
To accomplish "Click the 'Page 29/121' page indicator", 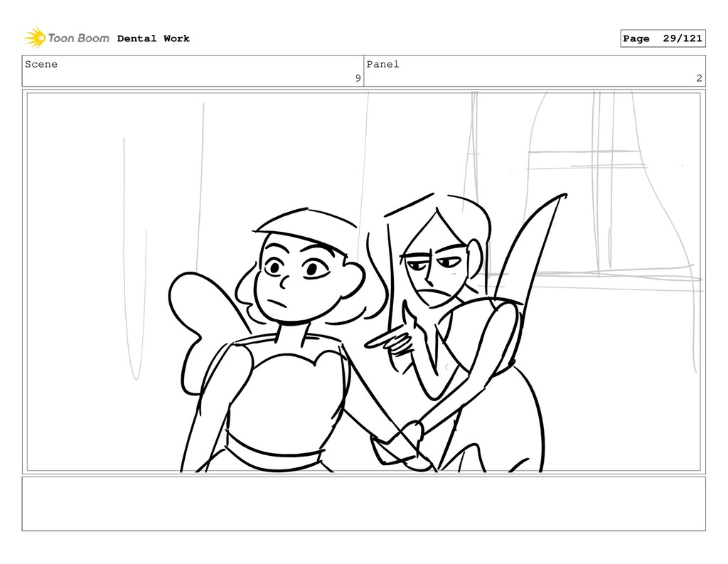I will click(663, 38).
